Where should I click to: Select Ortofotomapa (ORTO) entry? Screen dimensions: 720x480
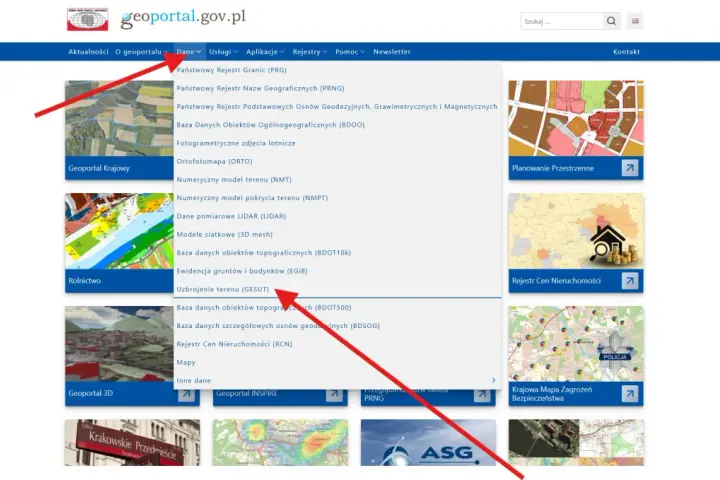[x=214, y=162]
